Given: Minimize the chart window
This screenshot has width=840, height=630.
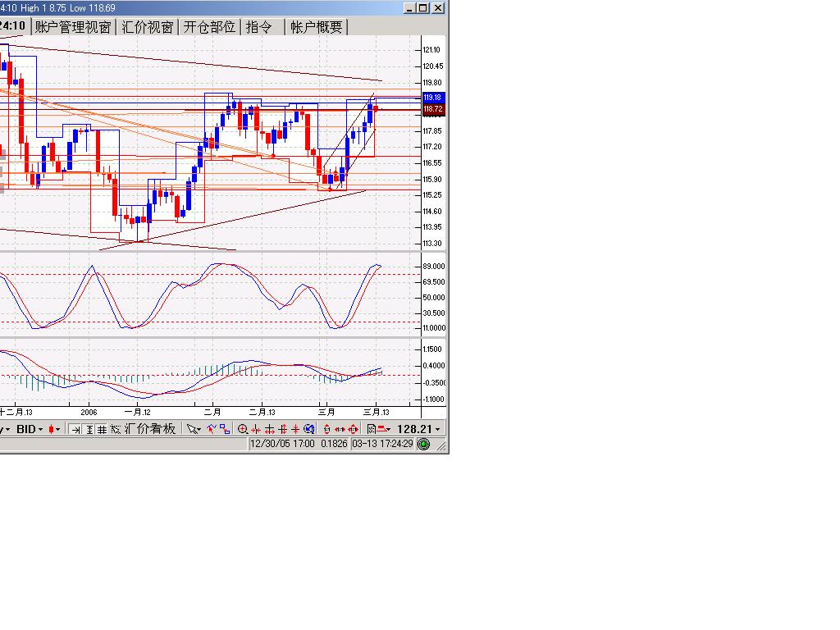Looking at the screenshot, I should coord(409,8).
